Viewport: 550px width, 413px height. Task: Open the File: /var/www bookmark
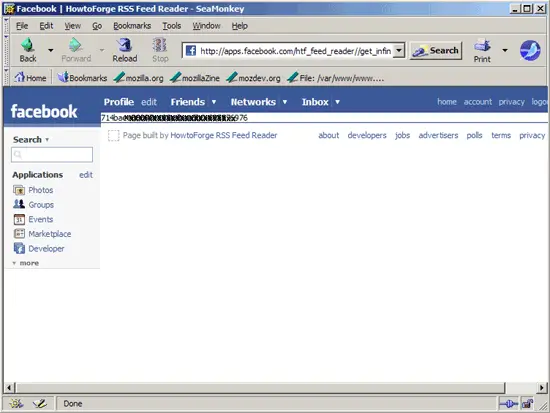(336, 78)
